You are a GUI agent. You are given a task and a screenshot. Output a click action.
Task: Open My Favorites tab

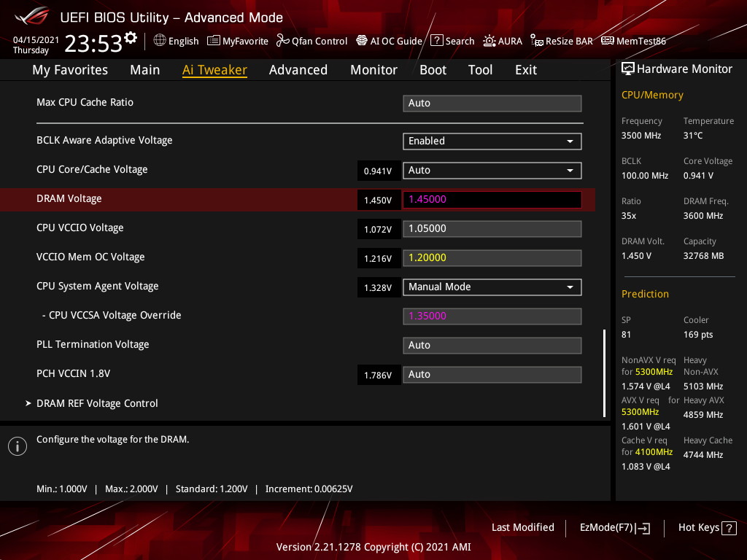click(x=70, y=70)
